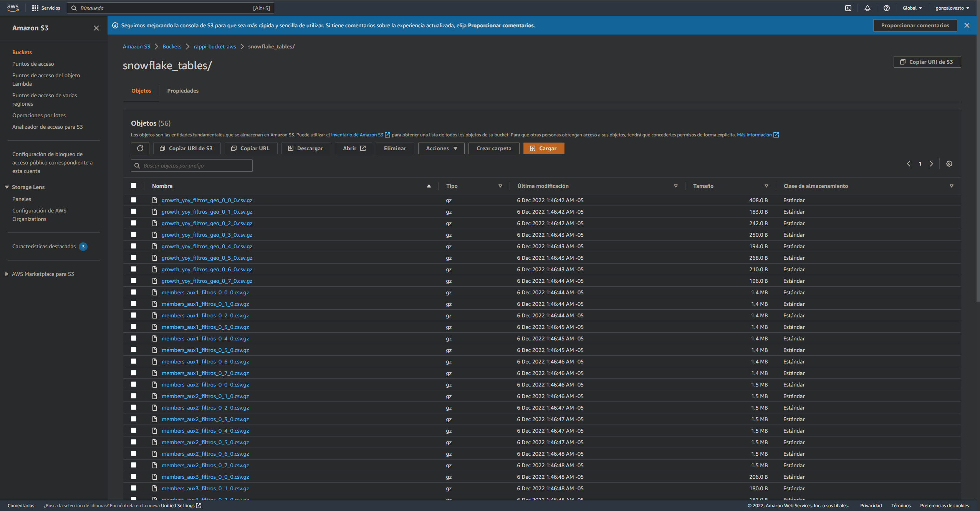The height and width of the screenshot is (511, 980).
Task: Click the refresh objects button
Action: pos(140,148)
